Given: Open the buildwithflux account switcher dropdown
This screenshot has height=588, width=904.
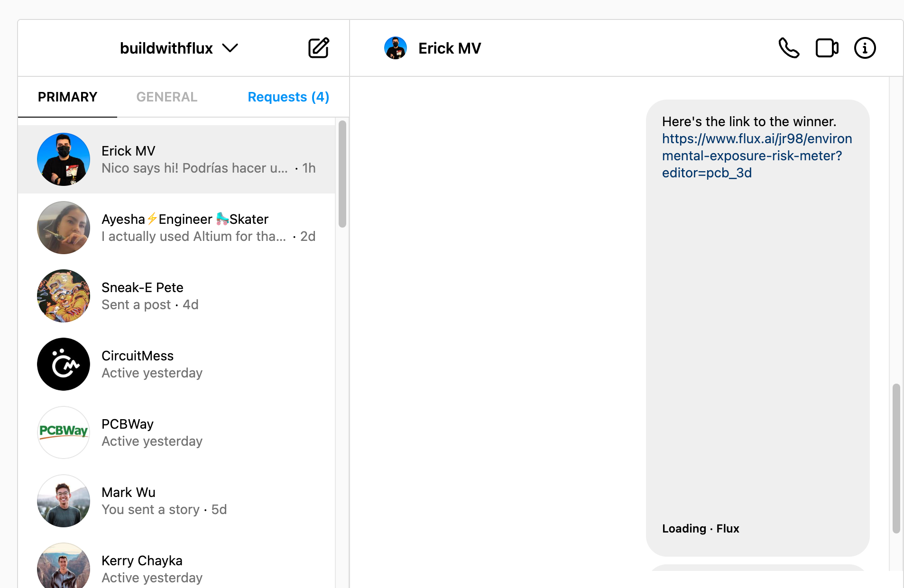Looking at the screenshot, I should coord(179,48).
